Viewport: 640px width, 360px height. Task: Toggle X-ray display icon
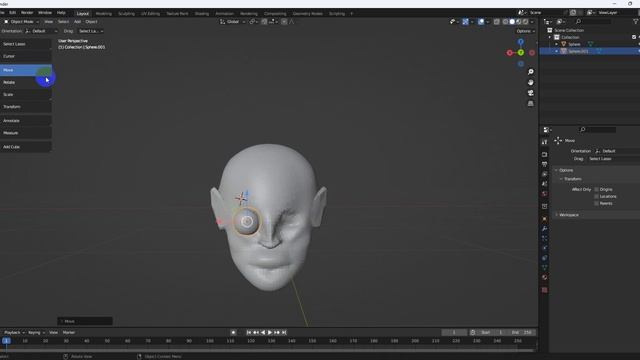[x=496, y=22]
